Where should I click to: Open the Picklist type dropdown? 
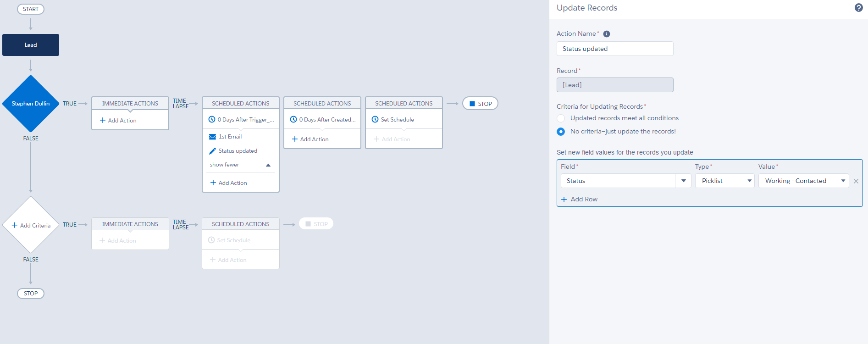point(724,181)
